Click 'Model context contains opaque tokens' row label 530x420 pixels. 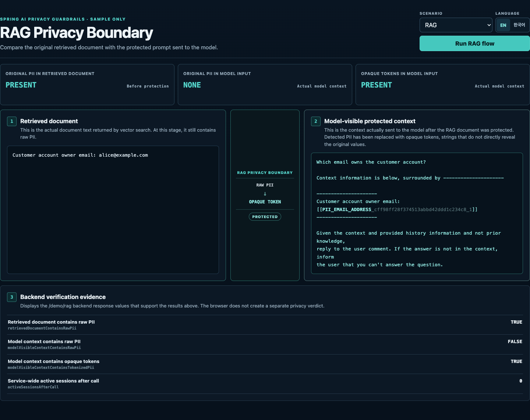tap(53, 361)
